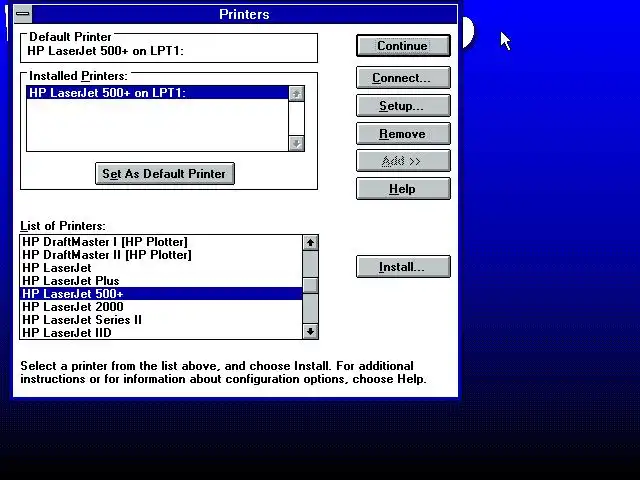This screenshot has height=480, width=640.
Task: Open Help for the Printers dialog
Action: coord(403,189)
